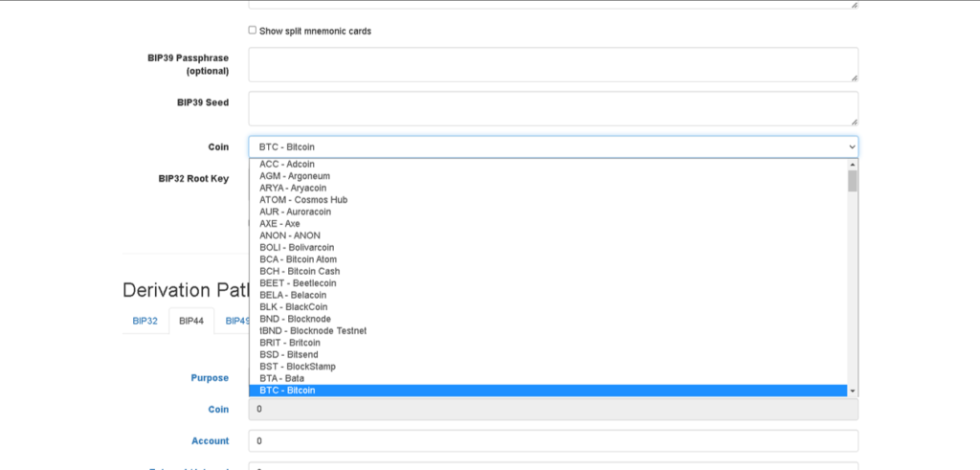The height and width of the screenshot is (470, 980).
Task: Click the disabled derivation Coin field showing 0
Action: click(553, 409)
